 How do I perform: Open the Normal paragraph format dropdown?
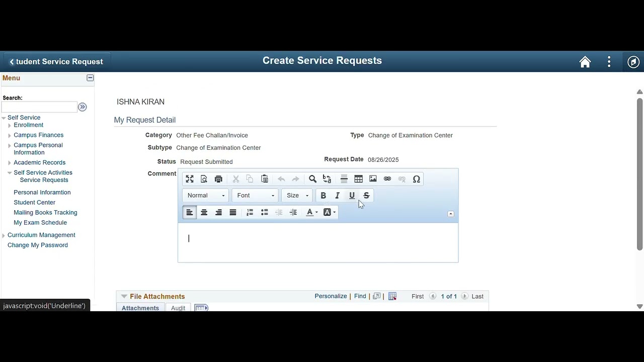click(x=206, y=196)
